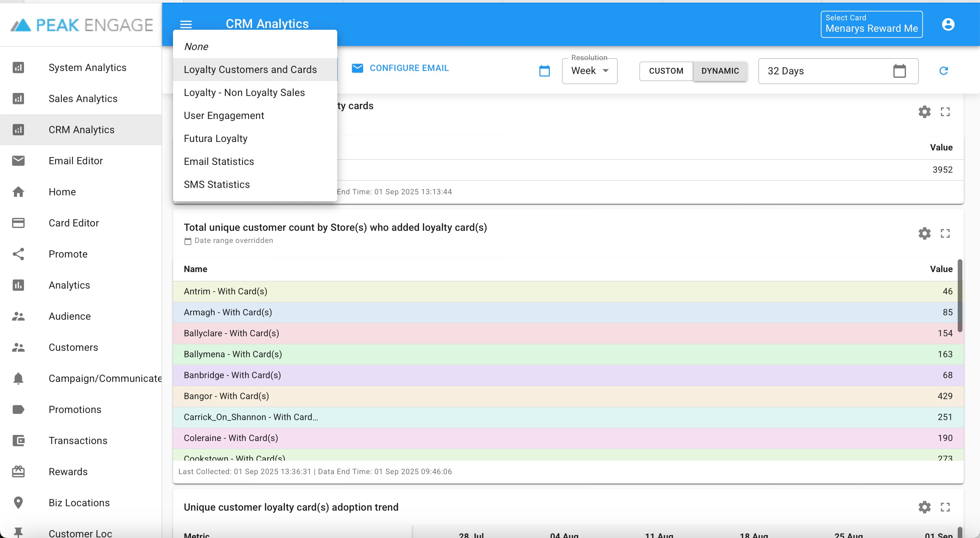The width and height of the screenshot is (980, 538).
Task: Click the refresh icon to reload data
Action: [x=944, y=71]
